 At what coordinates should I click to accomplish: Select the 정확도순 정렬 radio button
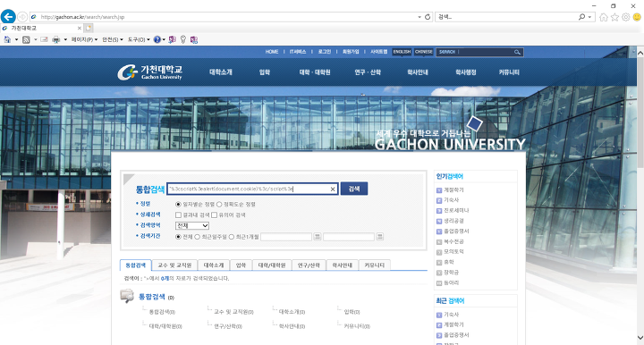coord(219,205)
